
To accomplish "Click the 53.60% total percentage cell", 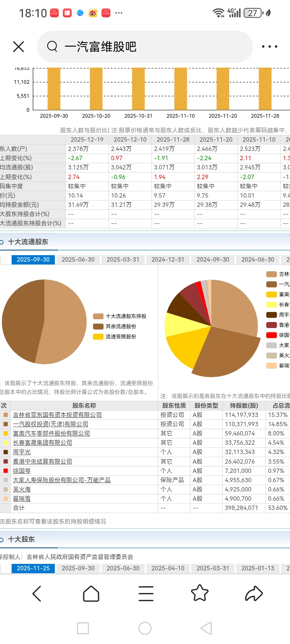I will 278,508.
